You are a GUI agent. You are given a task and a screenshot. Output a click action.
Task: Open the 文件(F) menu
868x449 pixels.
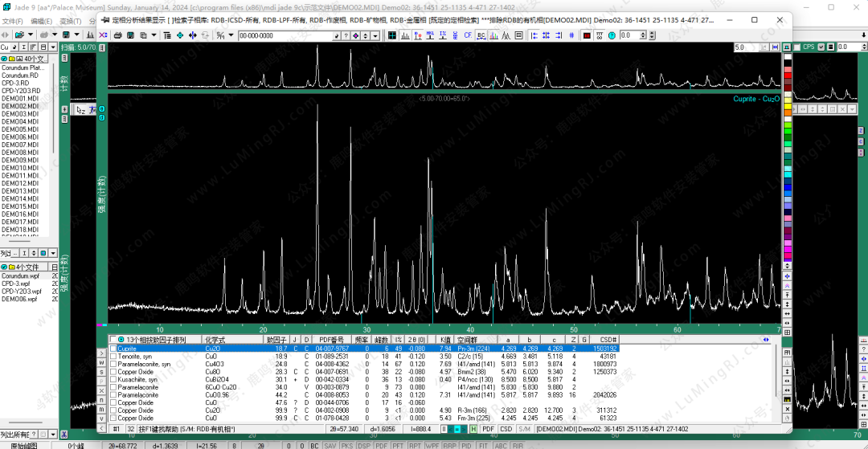click(13, 20)
